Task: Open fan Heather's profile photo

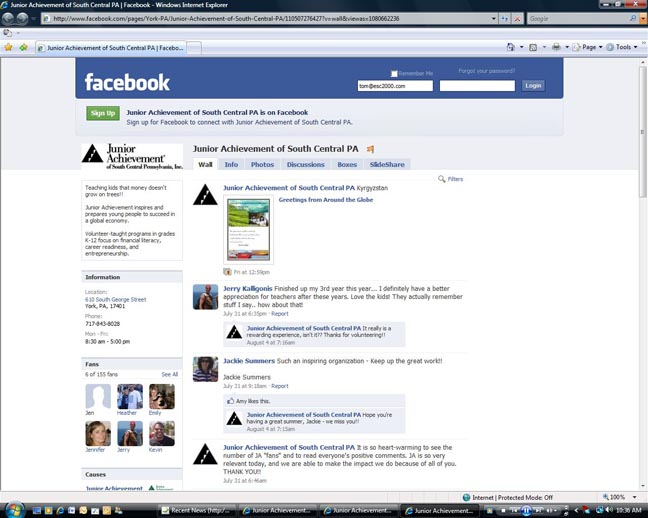Action: coord(130,396)
